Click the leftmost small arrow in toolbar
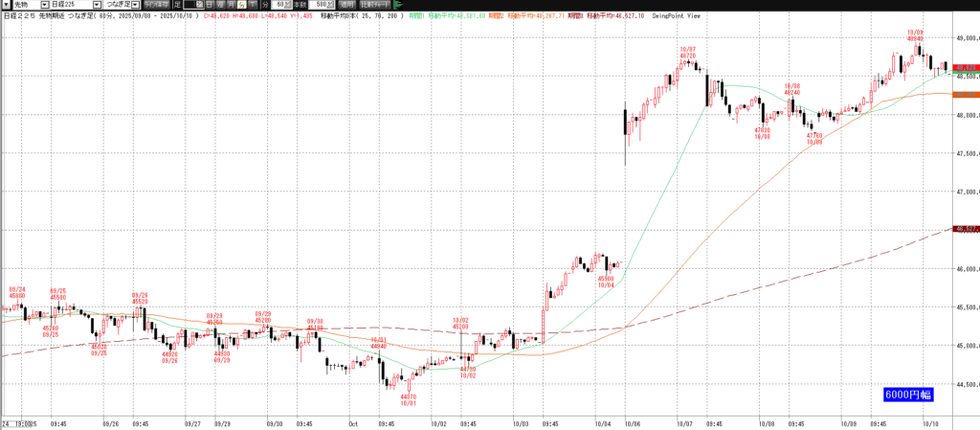This screenshot has width=980, height=430. 6,5
